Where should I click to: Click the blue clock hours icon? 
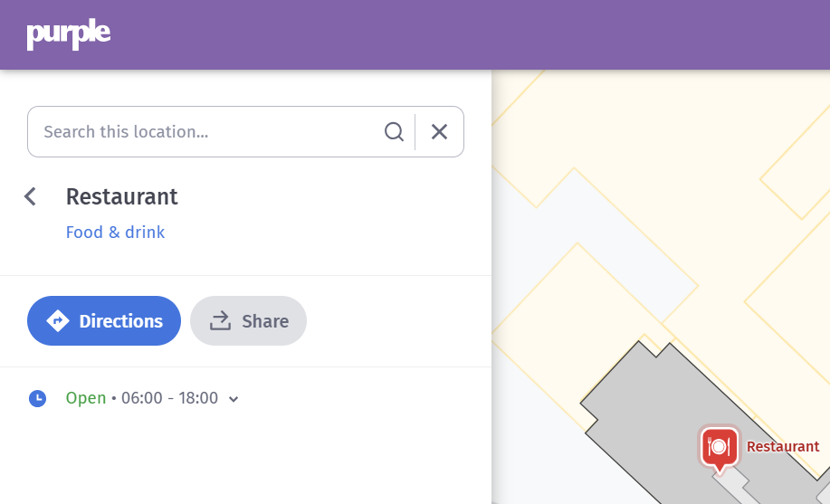click(x=37, y=398)
